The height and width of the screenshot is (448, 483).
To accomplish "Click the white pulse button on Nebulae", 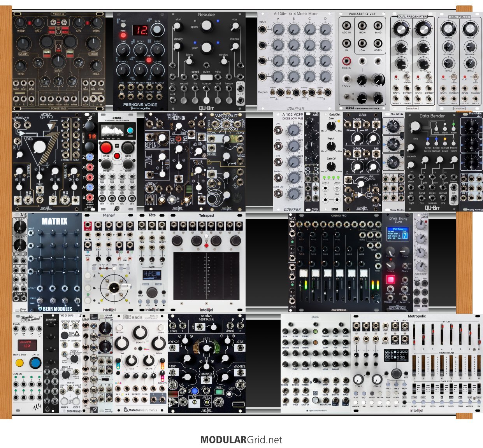I will (x=207, y=77).
